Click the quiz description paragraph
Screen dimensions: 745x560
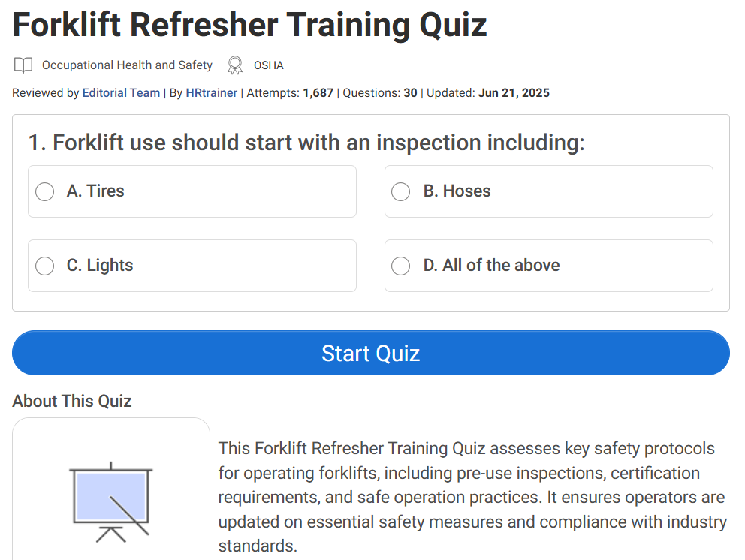click(x=472, y=497)
